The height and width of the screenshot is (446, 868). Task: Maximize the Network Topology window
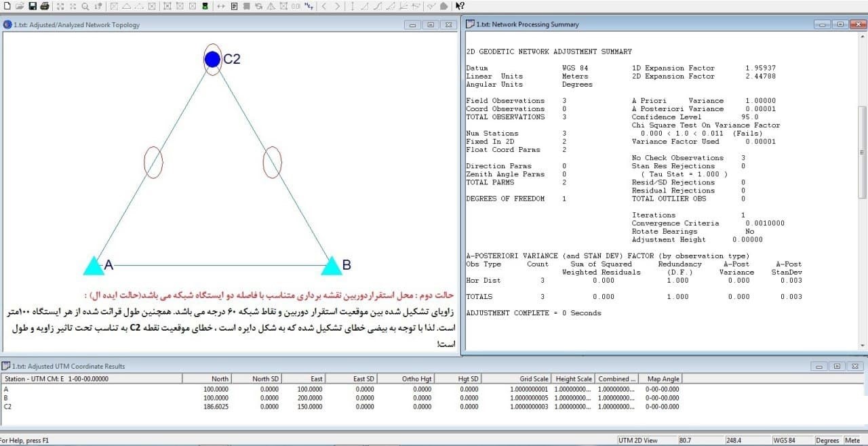pyautogui.click(x=431, y=25)
